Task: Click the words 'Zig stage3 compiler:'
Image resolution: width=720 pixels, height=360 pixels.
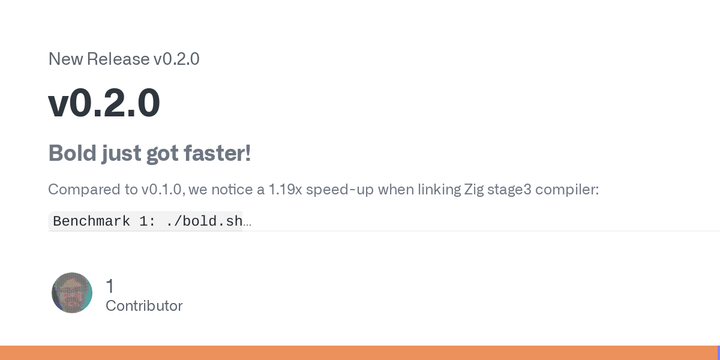Action: [531, 189]
